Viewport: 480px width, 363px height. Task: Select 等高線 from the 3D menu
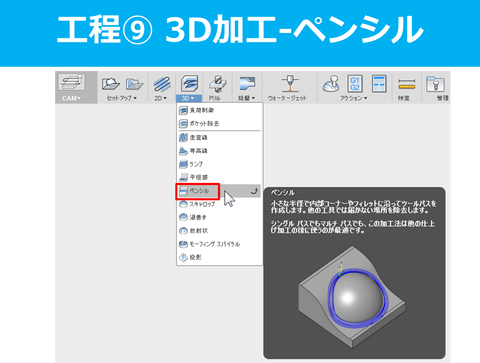coord(219,151)
